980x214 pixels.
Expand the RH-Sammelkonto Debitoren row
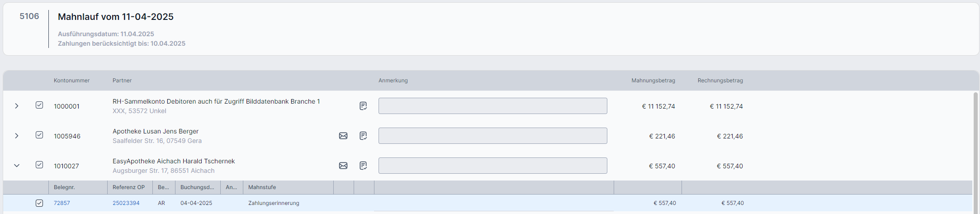tap(17, 106)
